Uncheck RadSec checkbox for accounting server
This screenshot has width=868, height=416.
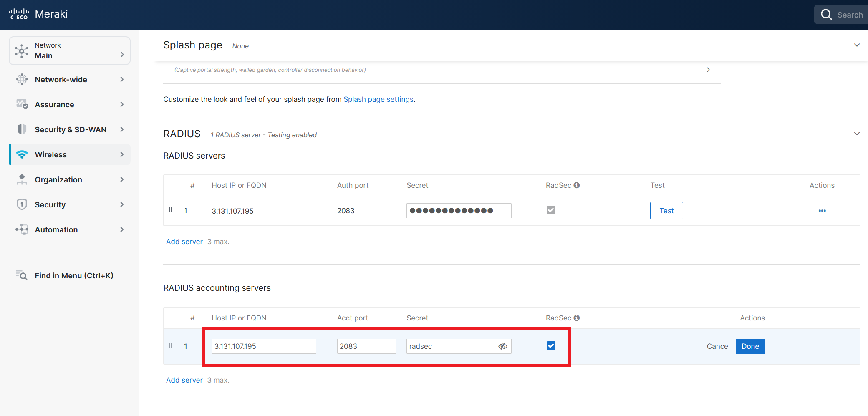[551, 346]
